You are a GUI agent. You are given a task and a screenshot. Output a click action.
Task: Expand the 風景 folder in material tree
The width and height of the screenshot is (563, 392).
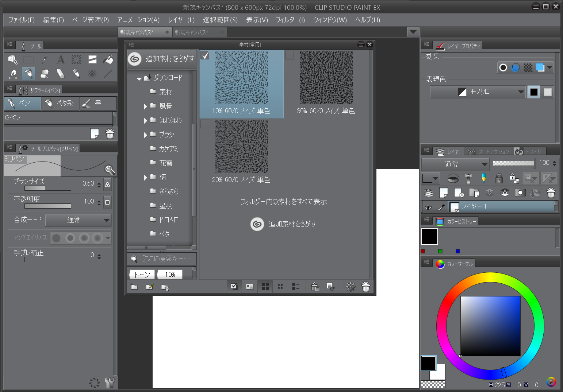tap(145, 106)
